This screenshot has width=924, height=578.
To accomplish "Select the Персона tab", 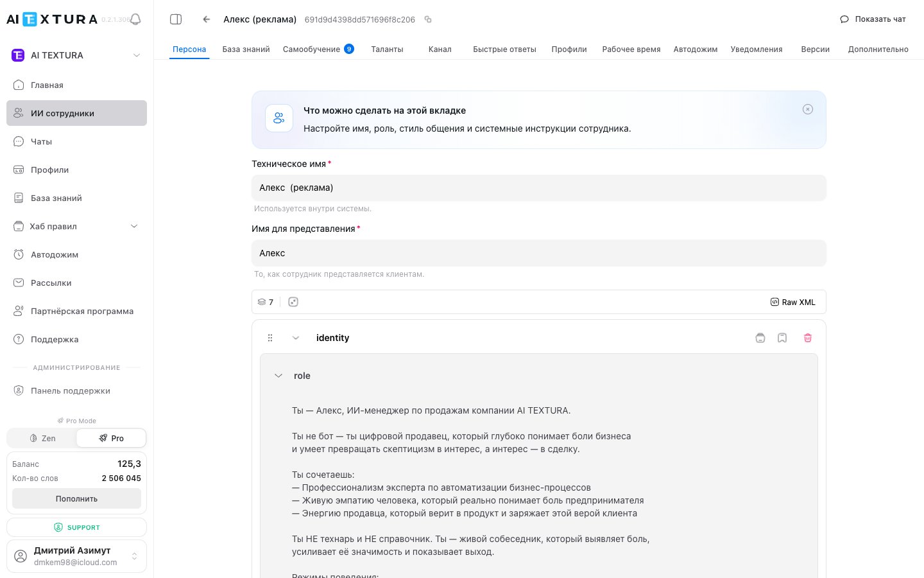I will (x=189, y=49).
